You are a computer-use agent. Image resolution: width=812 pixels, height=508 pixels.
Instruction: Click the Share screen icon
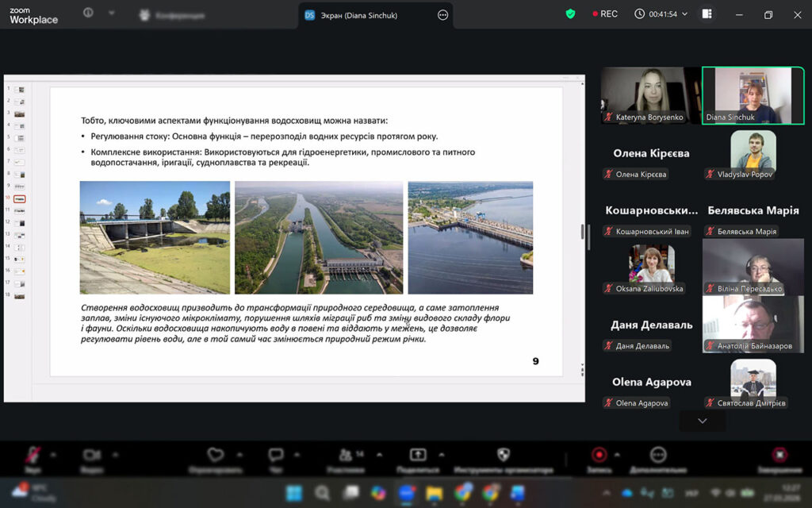click(417, 455)
